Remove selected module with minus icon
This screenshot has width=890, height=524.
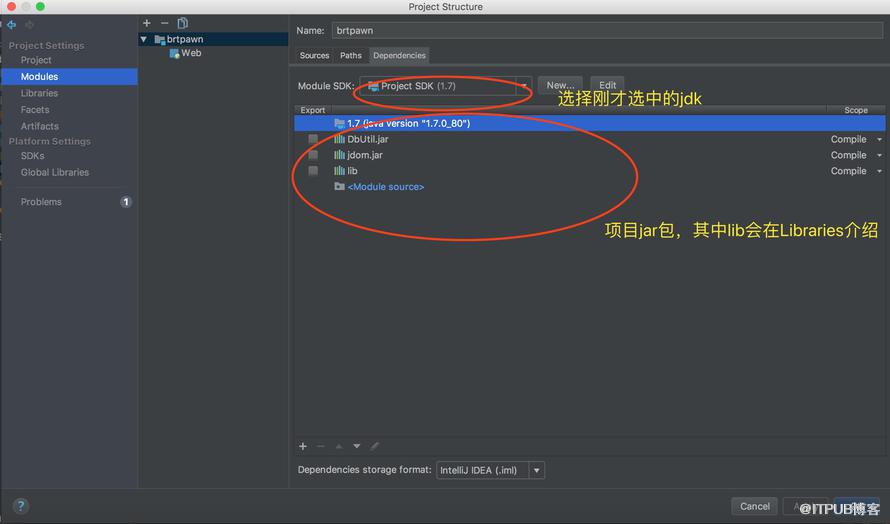165,23
